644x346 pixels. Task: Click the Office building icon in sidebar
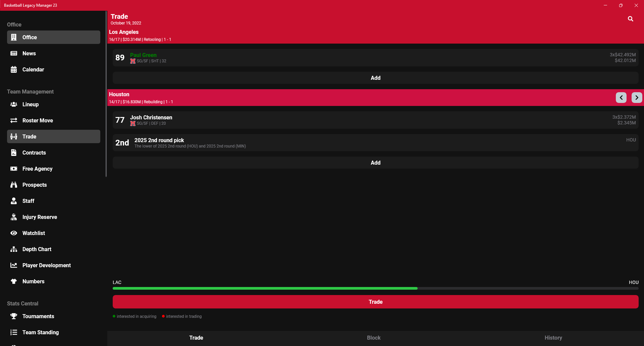pyautogui.click(x=14, y=37)
